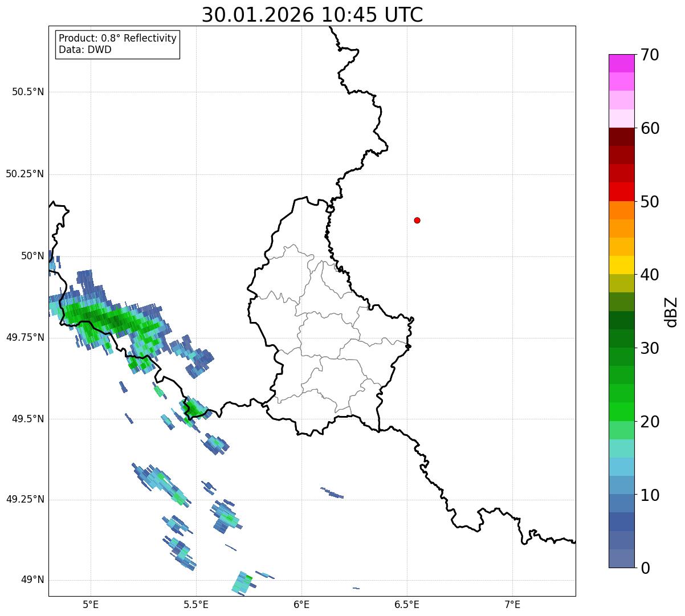Click the 60 dBZ colorbar tick label
This screenshot has height=616, width=685.
(x=650, y=128)
